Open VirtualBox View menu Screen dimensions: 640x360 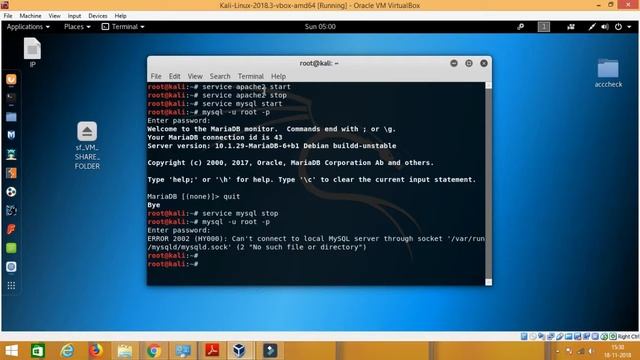54,16
